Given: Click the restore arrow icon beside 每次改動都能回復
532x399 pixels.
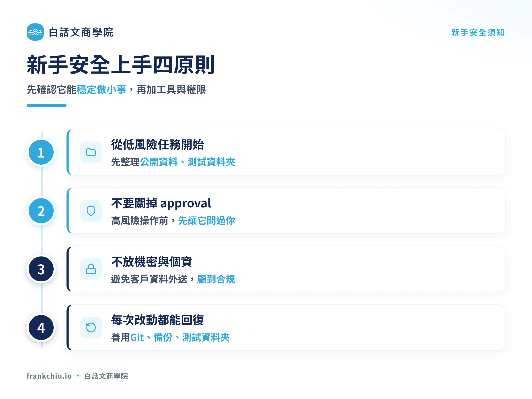Looking at the screenshot, I should 91,327.
